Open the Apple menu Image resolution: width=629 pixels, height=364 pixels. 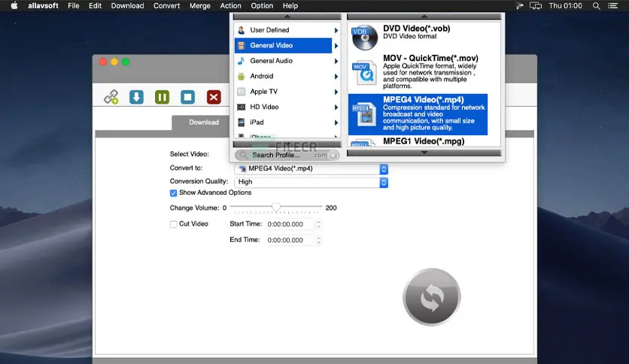[x=14, y=5]
